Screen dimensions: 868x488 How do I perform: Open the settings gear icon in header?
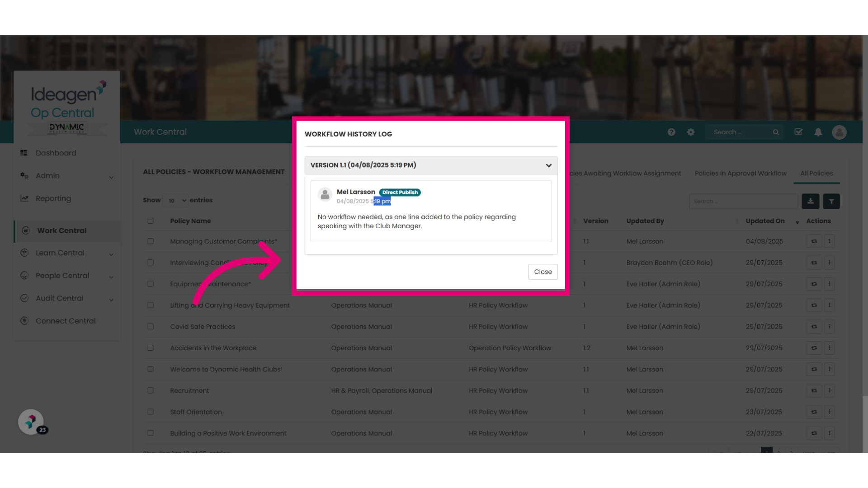click(691, 132)
